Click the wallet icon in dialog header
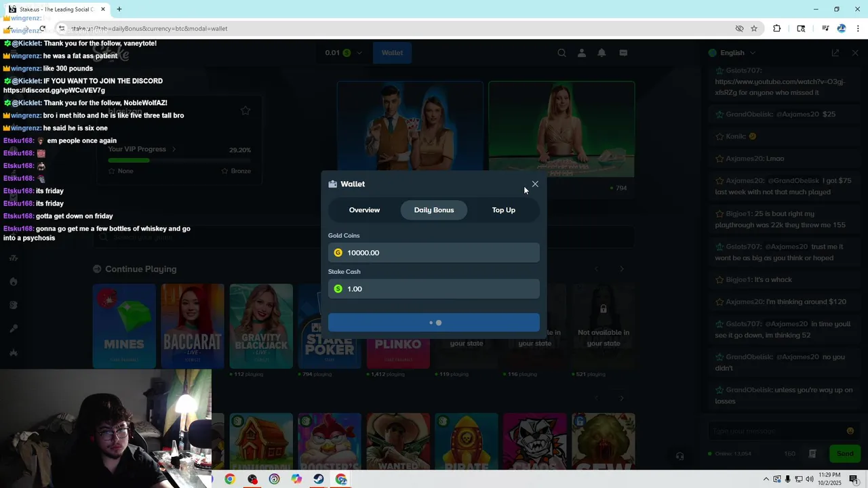Viewport: 868px width, 488px height. (x=332, y=184)
